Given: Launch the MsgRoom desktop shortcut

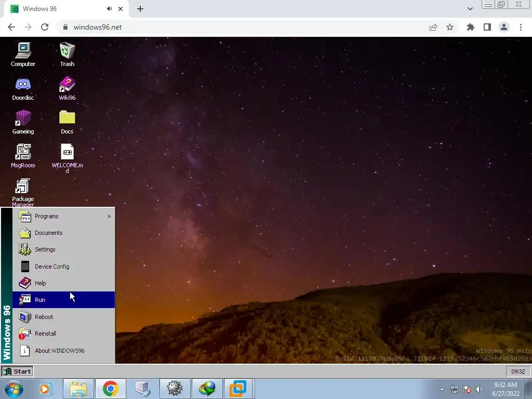Looking at the screenshot, I should coord(23,156).
